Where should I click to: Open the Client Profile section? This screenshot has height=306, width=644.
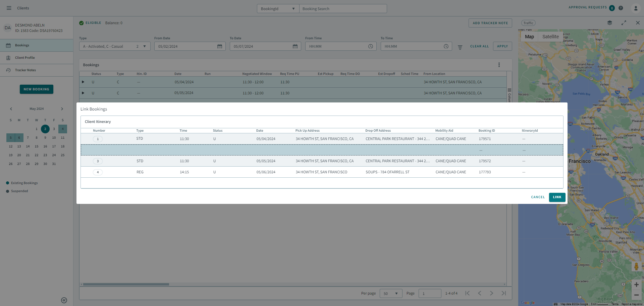[25, 57]
